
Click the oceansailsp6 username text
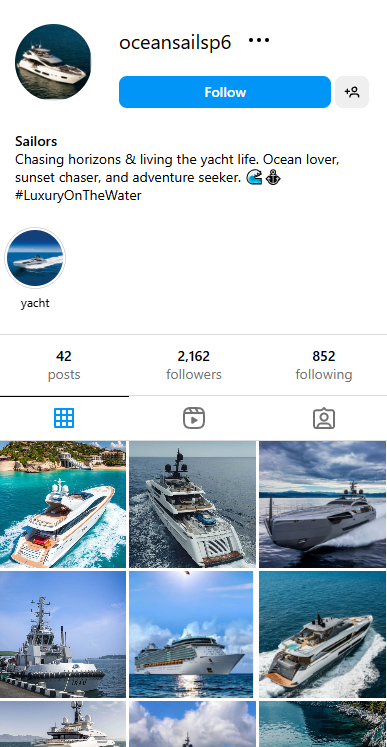click(175, 42)
